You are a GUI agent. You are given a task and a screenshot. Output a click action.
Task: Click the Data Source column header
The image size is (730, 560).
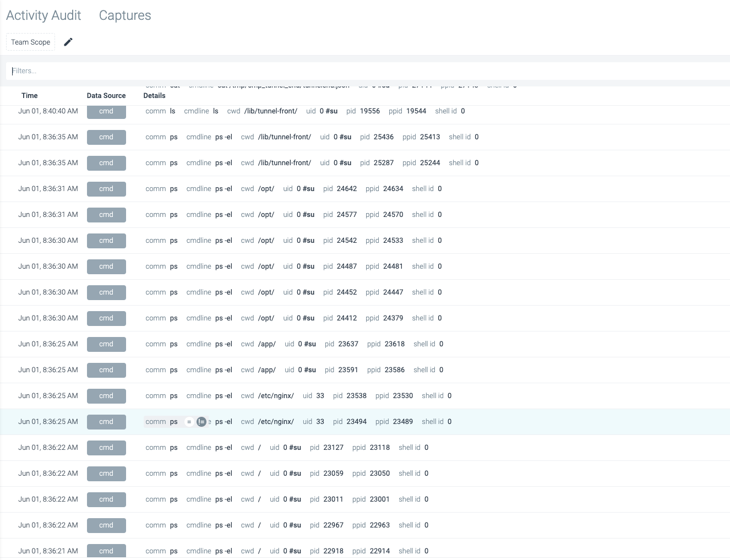point(106,96)
